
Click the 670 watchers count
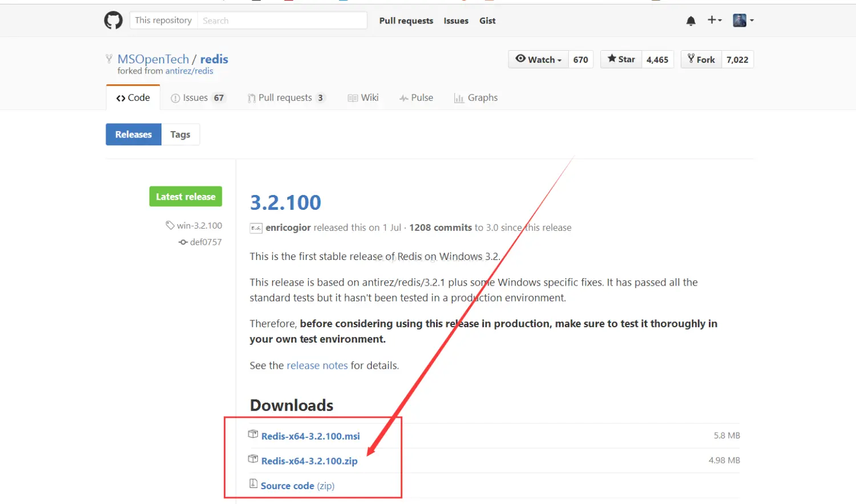[580, 59]
